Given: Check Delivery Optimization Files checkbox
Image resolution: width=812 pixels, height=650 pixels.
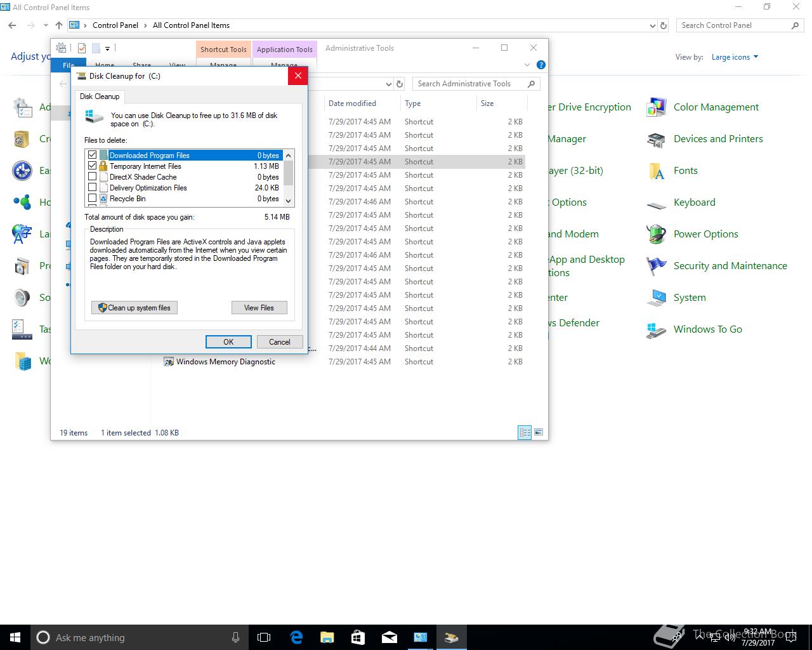Looking at the screenshot, I should coord(93,187).
